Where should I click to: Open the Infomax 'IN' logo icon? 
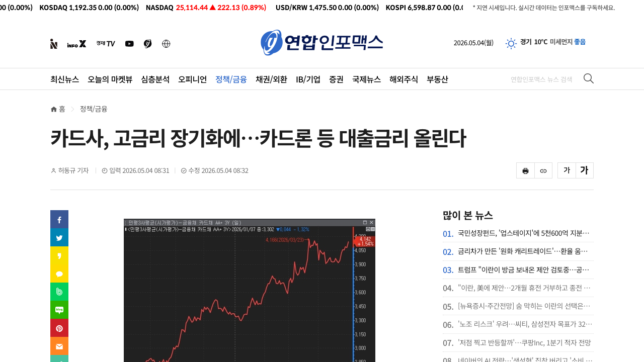(54, 44)
